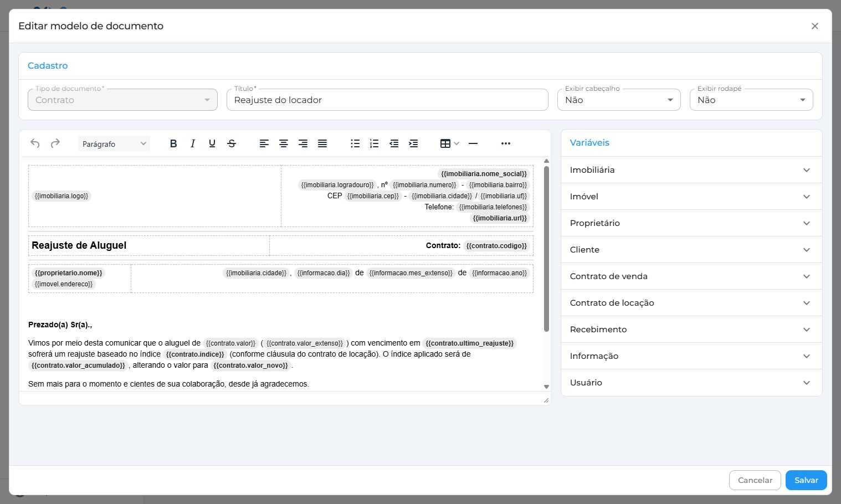Open the Parágrafo style dropdown
The width and height of the screenshot is (841, 504).
[114, 143]
